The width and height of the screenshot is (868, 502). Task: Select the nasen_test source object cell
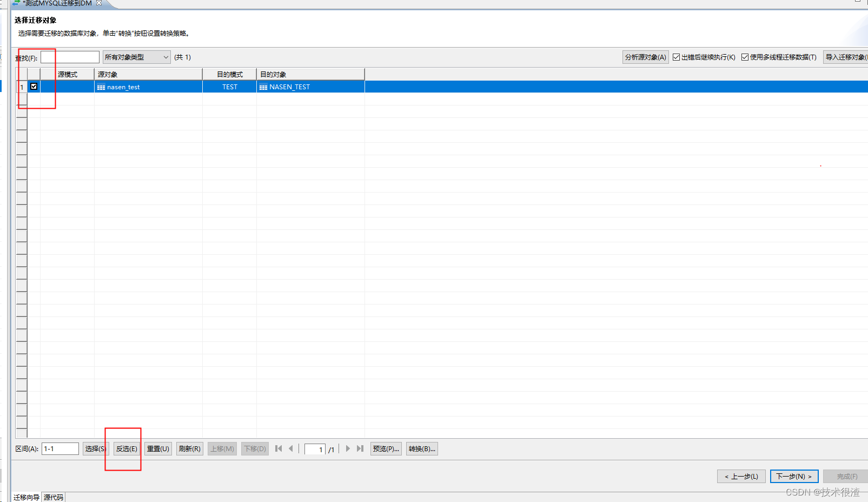pos(148,87)
